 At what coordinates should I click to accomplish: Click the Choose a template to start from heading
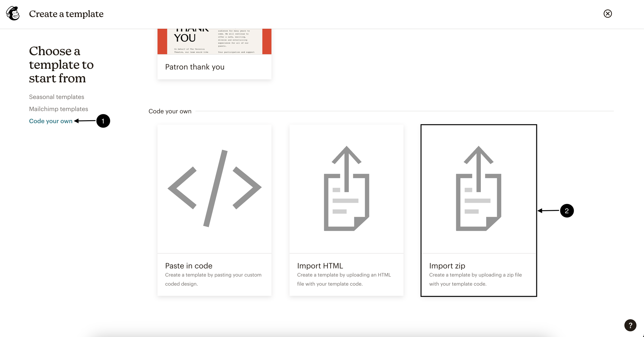(61, 64)
